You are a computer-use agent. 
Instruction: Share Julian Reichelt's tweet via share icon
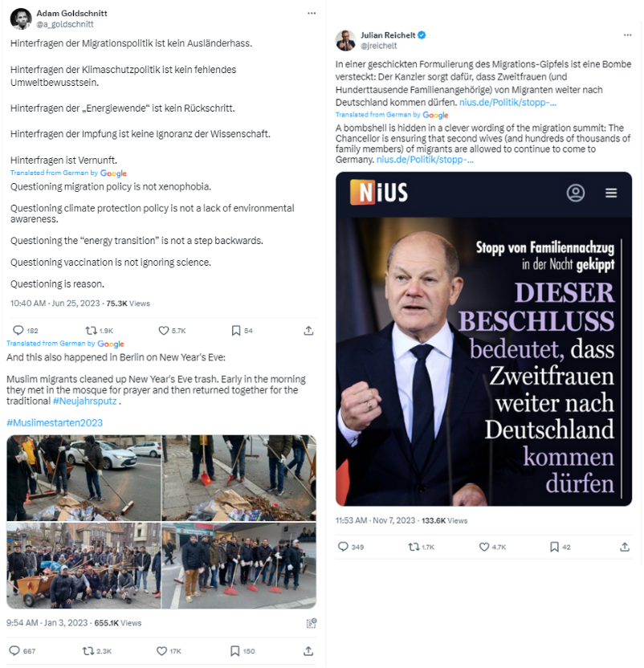(625, 547)
